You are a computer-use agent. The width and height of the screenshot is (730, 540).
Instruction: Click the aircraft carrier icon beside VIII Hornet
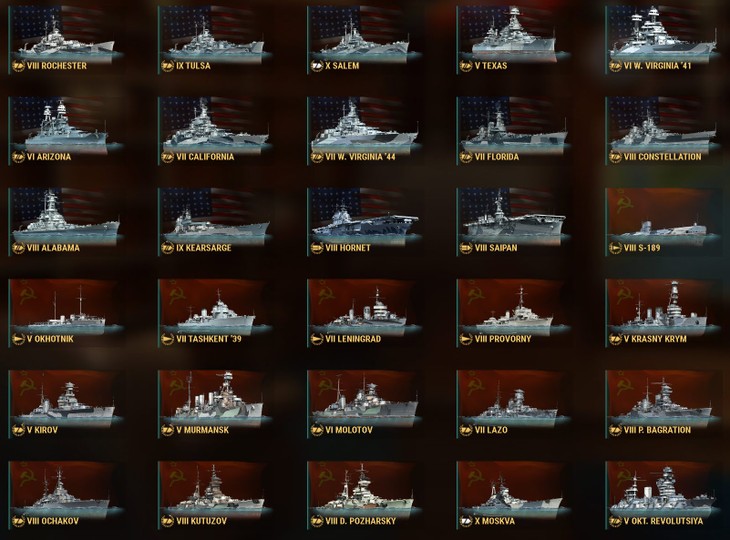pos(317,248)
